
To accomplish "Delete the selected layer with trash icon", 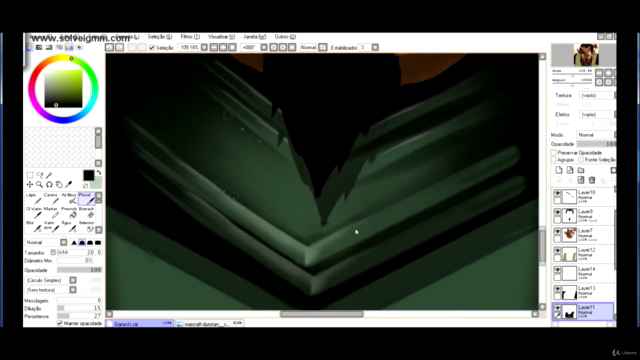I will point(592,180).
